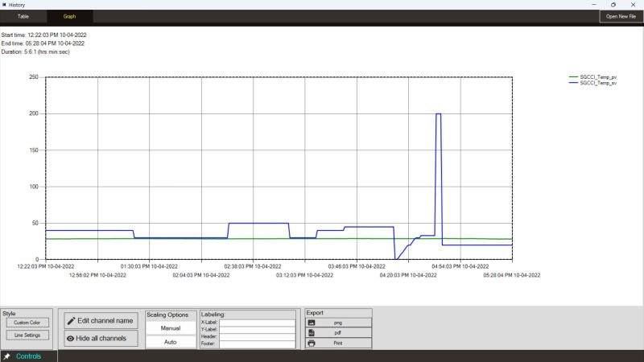Select SGCCI_Temp_sv in the legend
Image resolution: width=644 pixels, height=362 pixels.
point(598,83)
